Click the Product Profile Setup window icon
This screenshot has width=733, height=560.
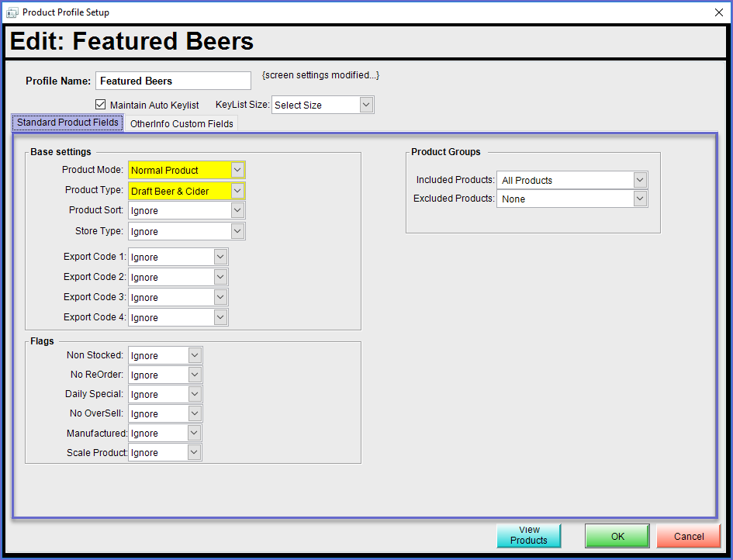point(12,12)
